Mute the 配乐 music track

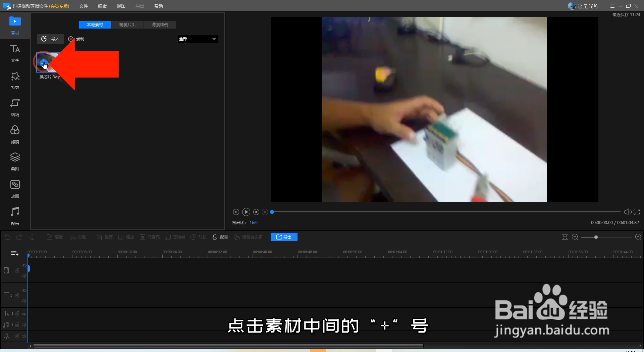(x=24, y=325)
